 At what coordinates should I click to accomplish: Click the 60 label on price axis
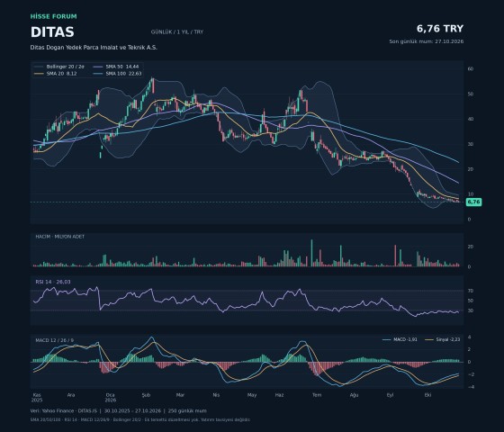[x=471, y=68]
